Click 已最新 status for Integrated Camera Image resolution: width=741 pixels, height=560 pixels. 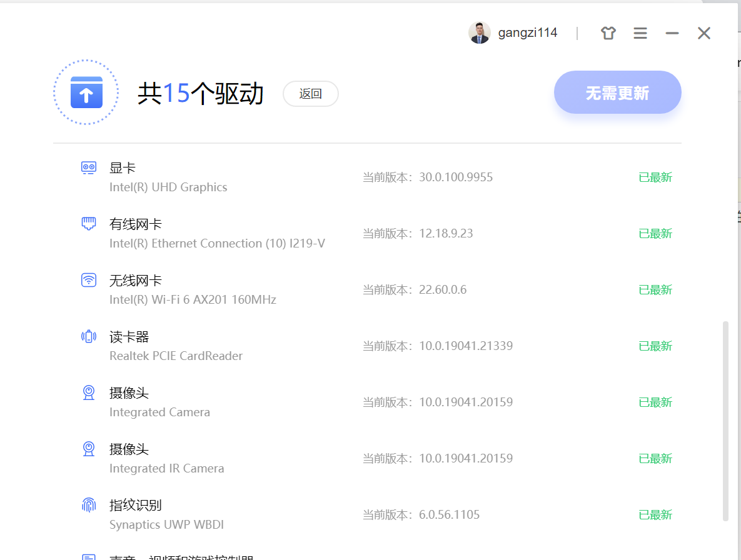click(655, 402)
